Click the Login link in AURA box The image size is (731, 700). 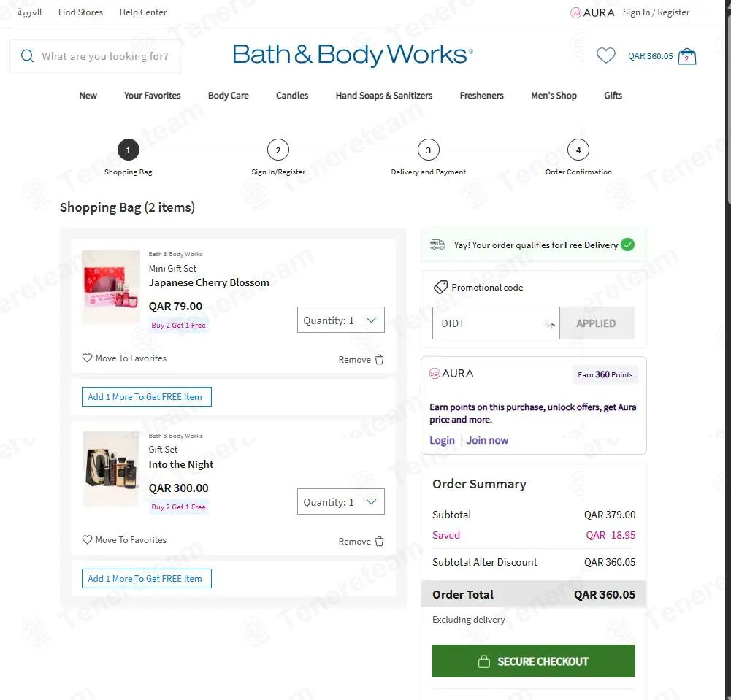coord(442,440)
